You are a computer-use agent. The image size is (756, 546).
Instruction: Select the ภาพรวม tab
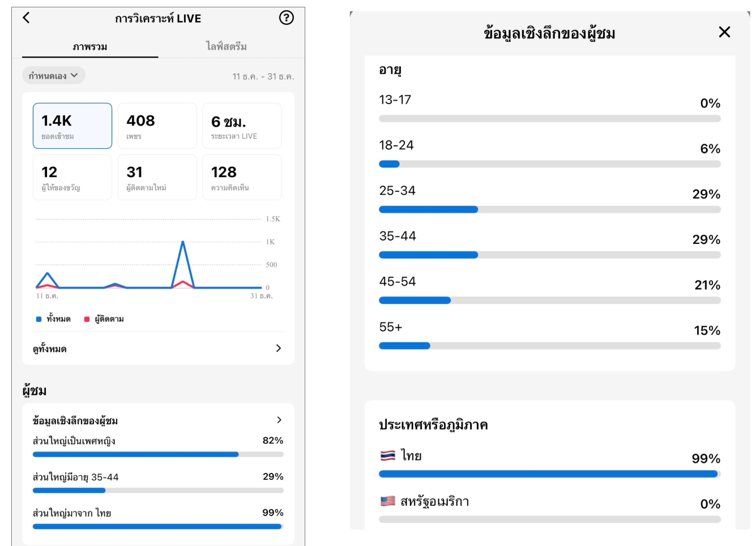coord(90,46)
